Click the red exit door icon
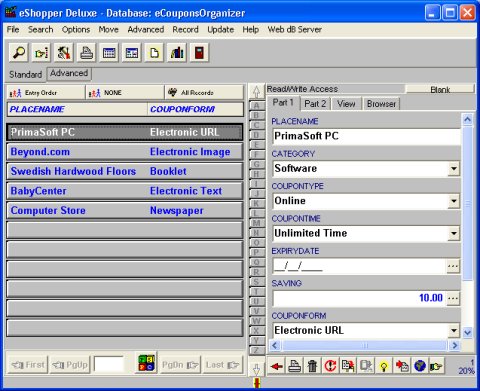Image resolution: width=480 pixels, height=391 pixels. pyautogui.click(x=199, y=53)
